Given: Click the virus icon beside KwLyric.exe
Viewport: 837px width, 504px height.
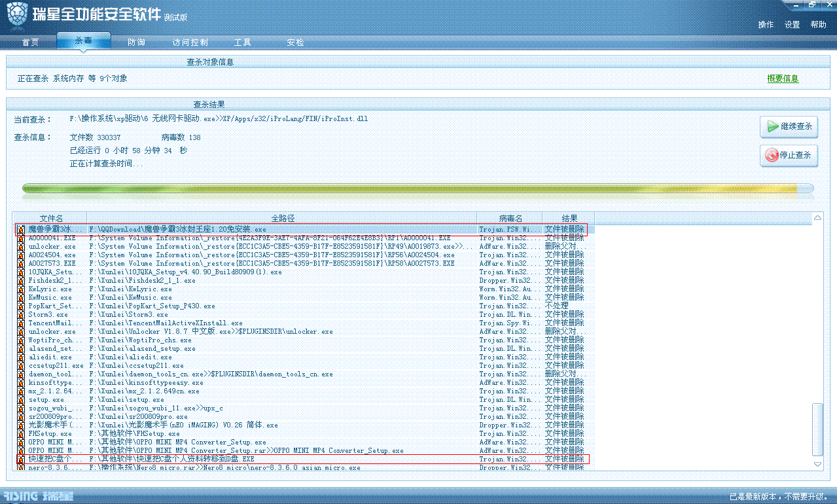Looking at the screenshot, I should coord(21,289).
